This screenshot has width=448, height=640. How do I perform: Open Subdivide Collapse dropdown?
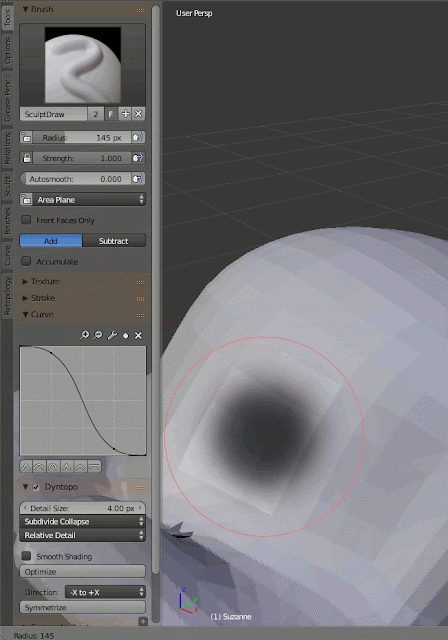pyautogui.click(x=82, y=522)
